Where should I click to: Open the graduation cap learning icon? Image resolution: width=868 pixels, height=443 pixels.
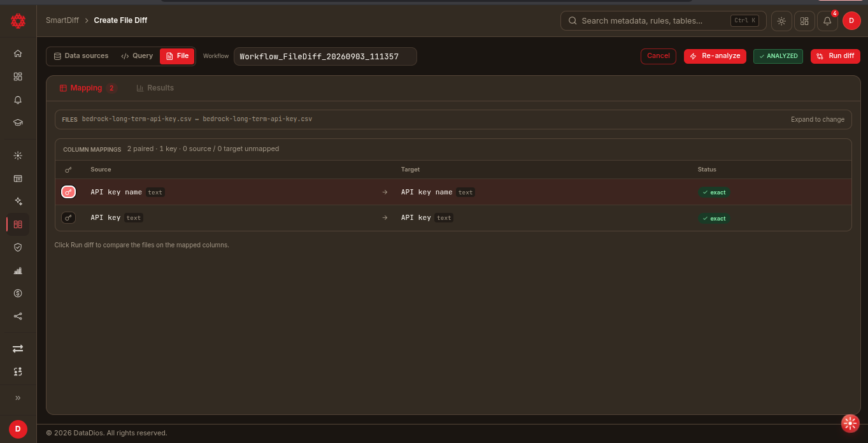click(18, 123)
